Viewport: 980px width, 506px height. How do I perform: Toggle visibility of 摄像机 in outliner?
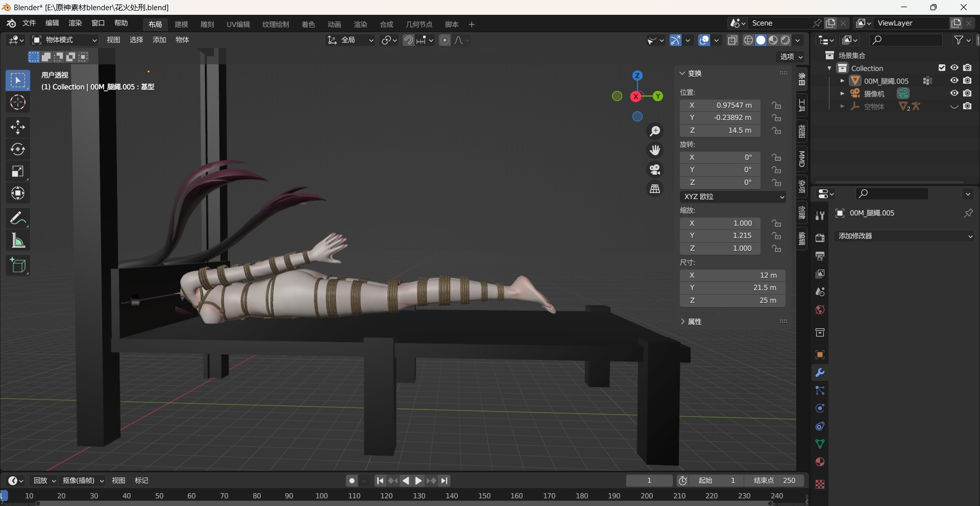[x=954, y=93]
